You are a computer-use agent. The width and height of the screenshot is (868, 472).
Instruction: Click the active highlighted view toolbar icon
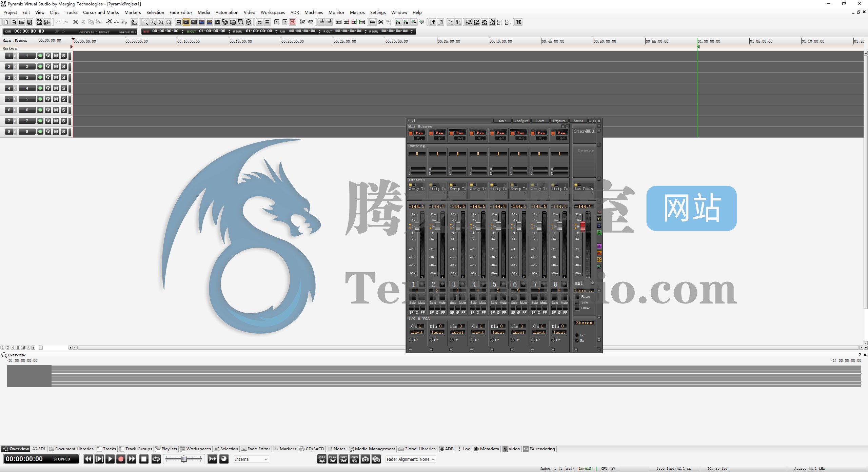tap(186, 22)
